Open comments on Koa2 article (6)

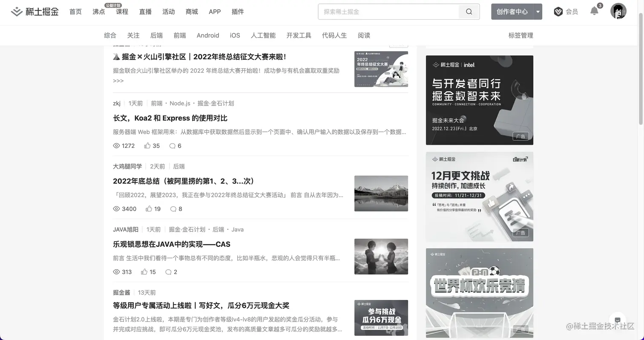pyautogui.click(x=172, y=146)
